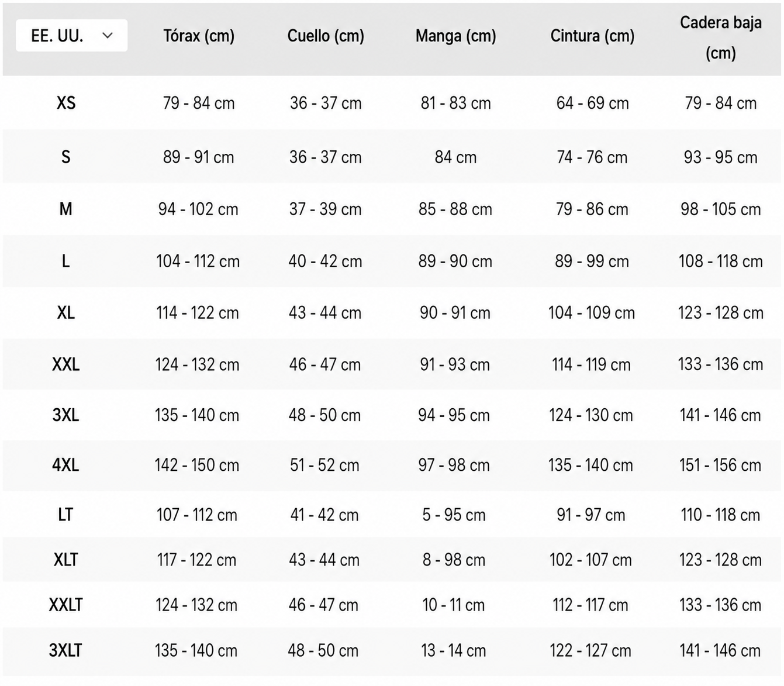Select the LT size row label
The width and height of the screenshot is (784, 686).
click(x=66, y=515)
